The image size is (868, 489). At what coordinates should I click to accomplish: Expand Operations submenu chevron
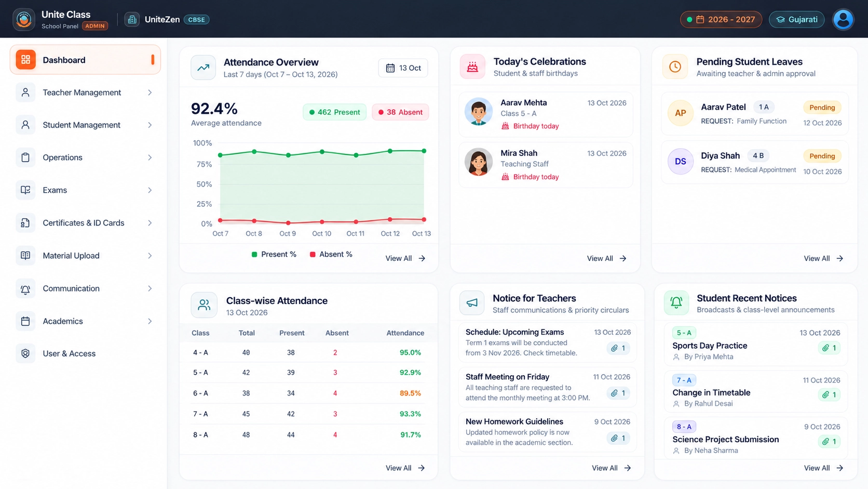pyautogui.click(x=150, y=157)
